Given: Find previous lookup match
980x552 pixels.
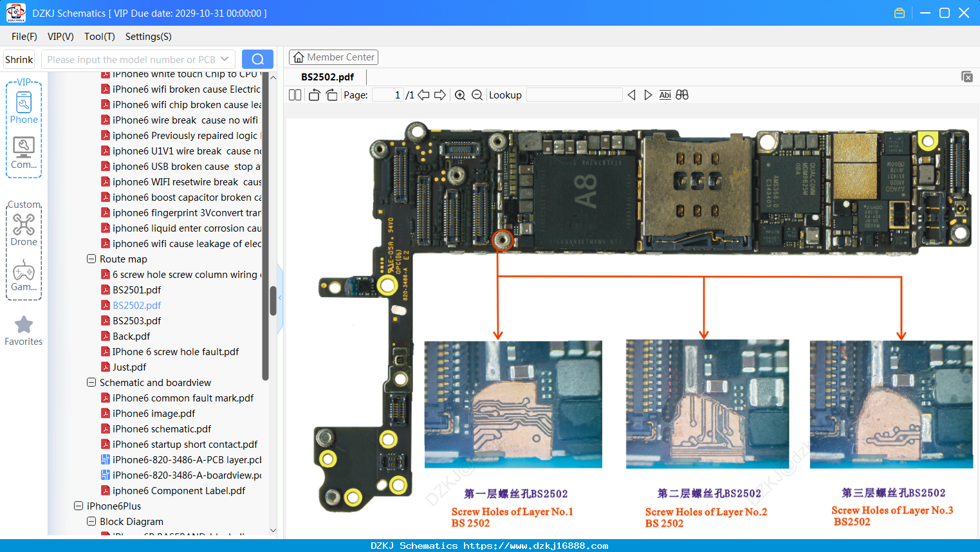Looking at the screenshot, I should (631, 95).
